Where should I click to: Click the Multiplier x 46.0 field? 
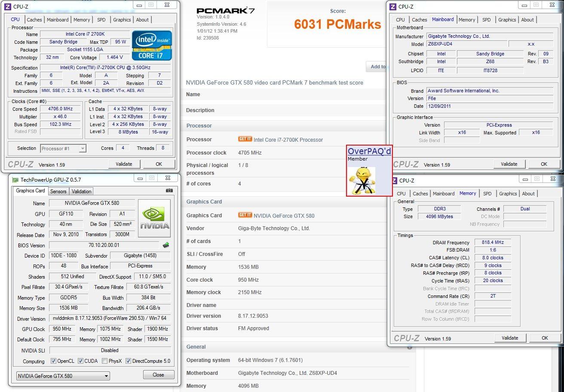coord(61,117)
